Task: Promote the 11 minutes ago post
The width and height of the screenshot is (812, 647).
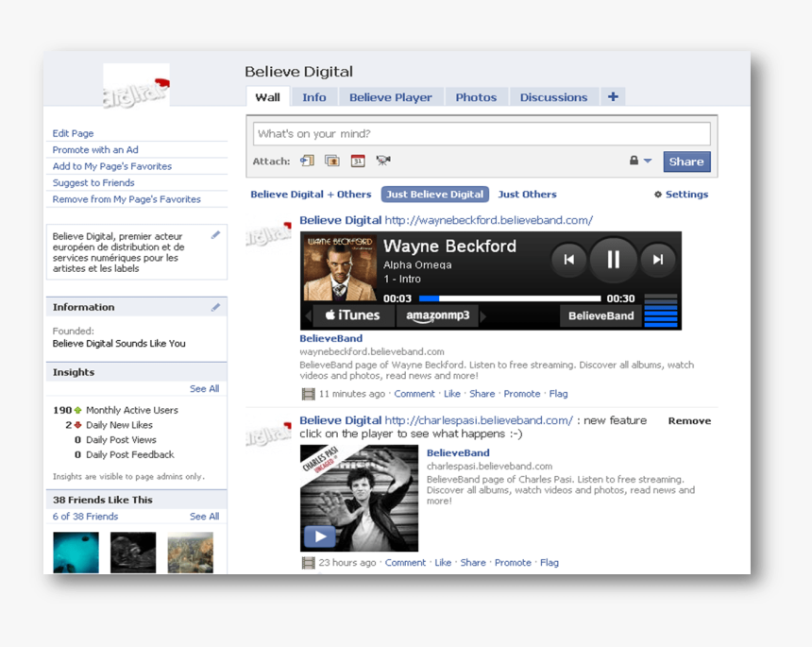Action: click(x=521, y=394)
